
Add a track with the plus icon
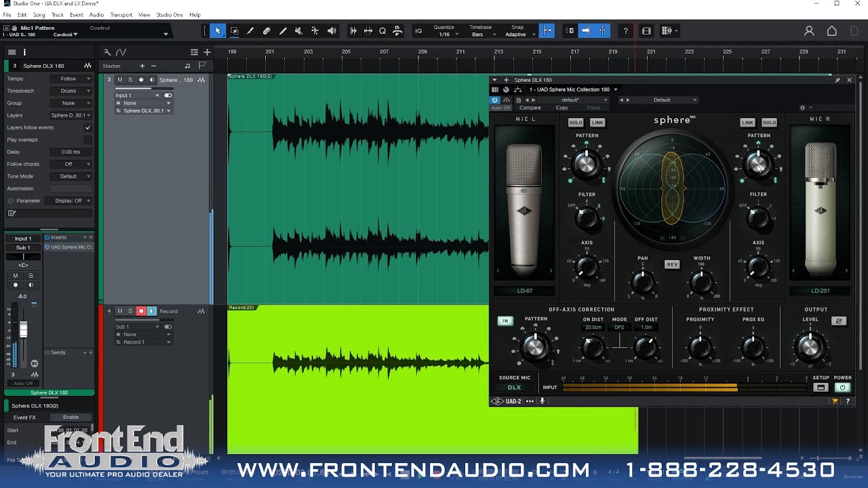click(x=207, y=52)
